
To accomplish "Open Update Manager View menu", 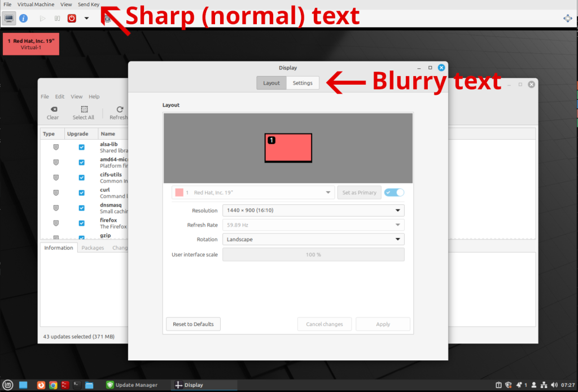I will [x=77, y=96].
